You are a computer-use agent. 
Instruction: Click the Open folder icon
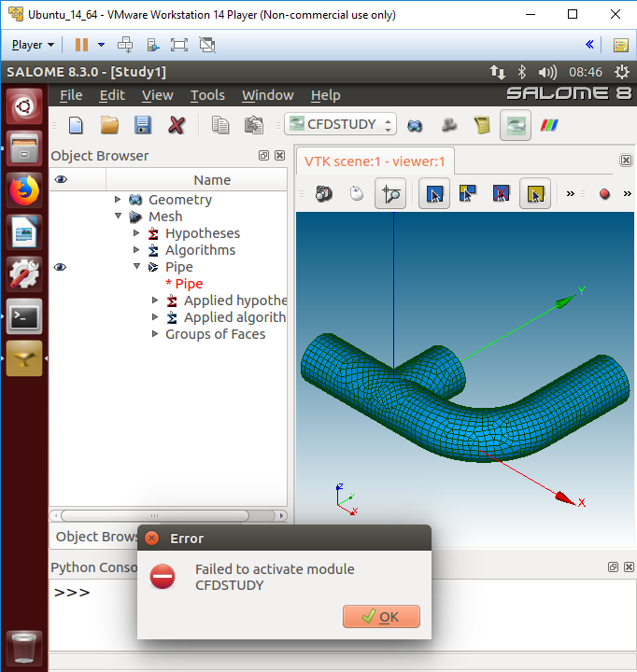109,125
